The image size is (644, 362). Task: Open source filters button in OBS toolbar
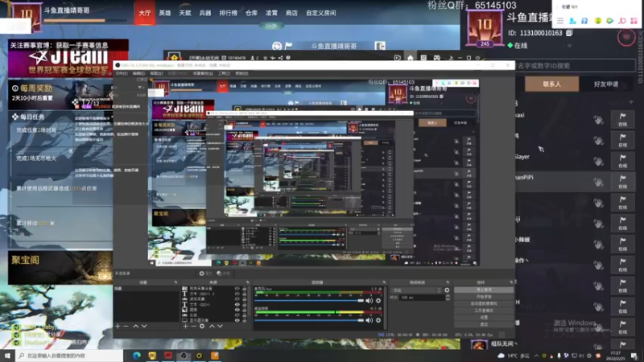(x=224, y=274)
